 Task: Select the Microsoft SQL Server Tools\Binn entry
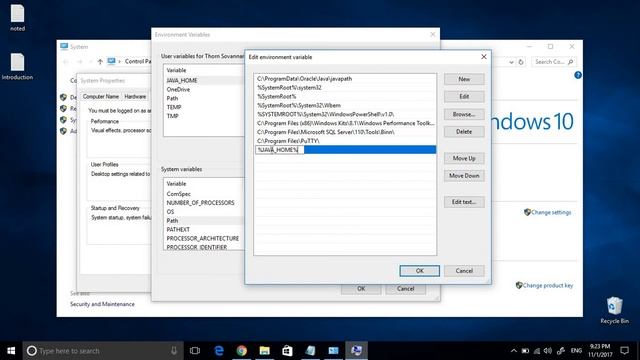(x=345, y=132)
